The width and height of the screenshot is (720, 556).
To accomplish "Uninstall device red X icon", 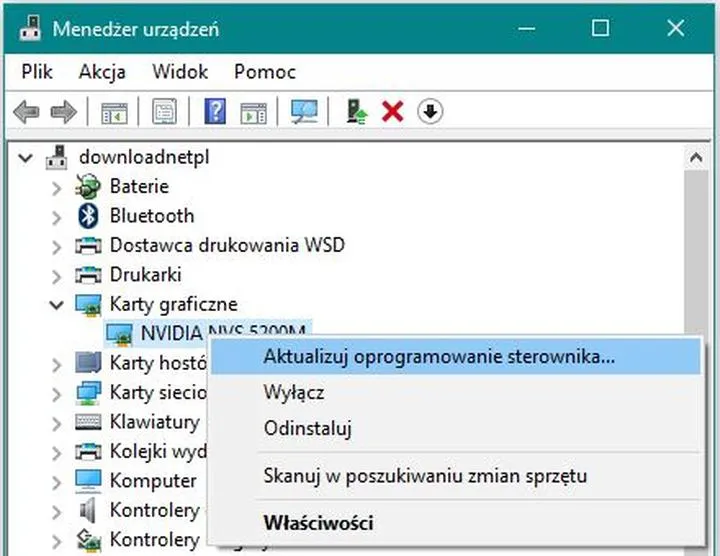I will click(x=393, y=112).
